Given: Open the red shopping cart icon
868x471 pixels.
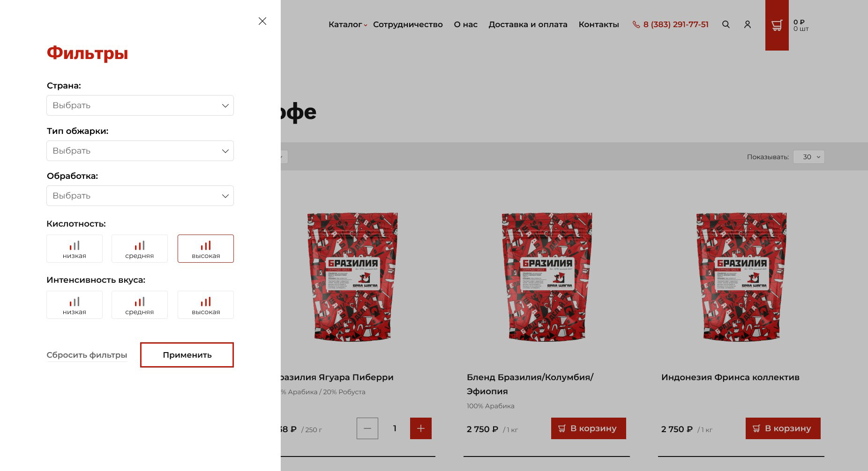Looking at the screenshot, I should (x=777, y=25).
